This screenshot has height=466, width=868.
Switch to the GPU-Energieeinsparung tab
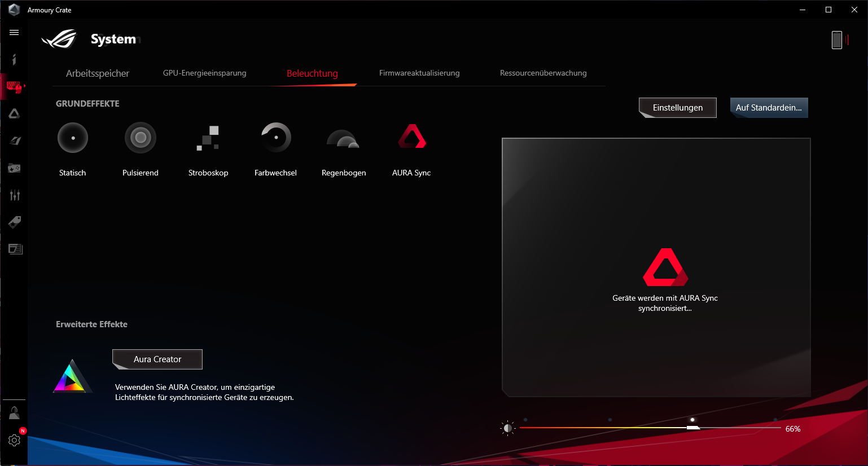(205, 73)
